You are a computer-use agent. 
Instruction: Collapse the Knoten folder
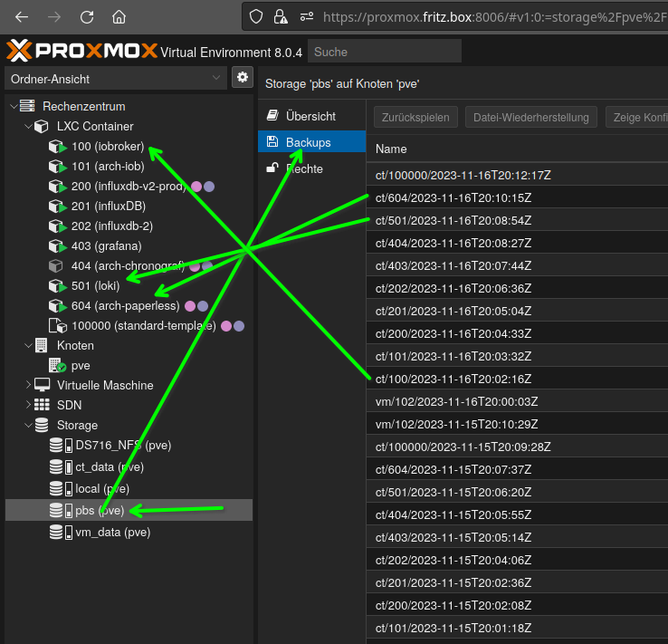(x=28, y=345)
